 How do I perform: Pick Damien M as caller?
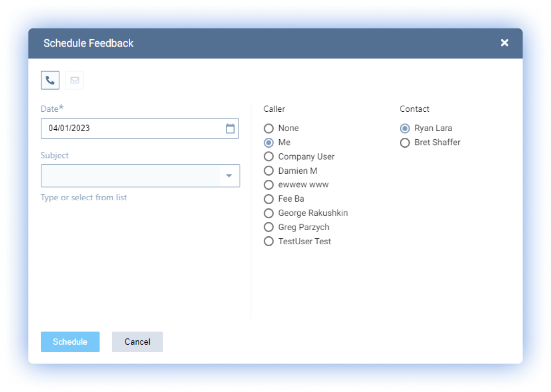[268, 171]
